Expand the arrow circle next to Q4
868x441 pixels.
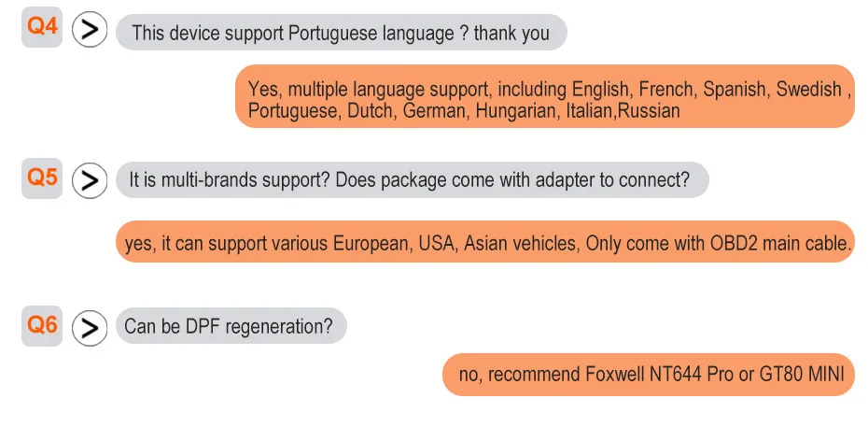[90, 29]
